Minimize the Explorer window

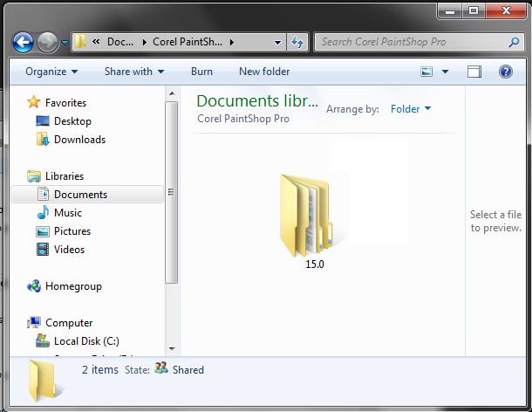tap(450, 10)
